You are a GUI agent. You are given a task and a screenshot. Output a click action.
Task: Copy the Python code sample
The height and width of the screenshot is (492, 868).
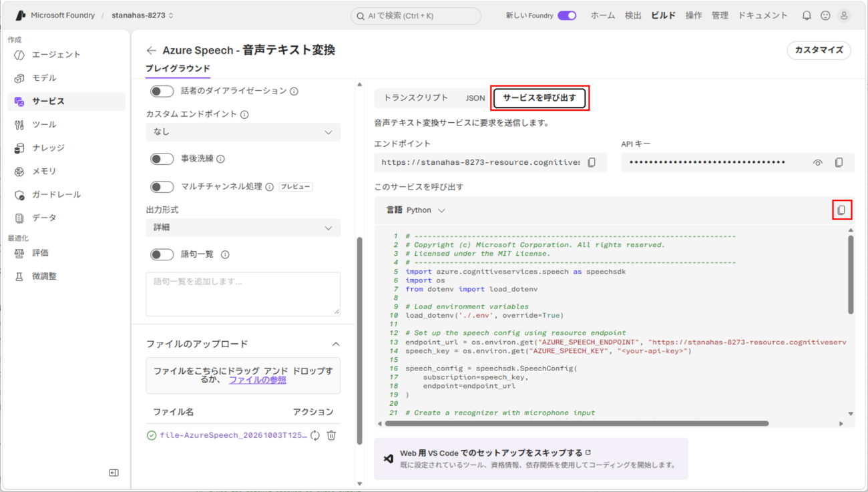point(841,210)
